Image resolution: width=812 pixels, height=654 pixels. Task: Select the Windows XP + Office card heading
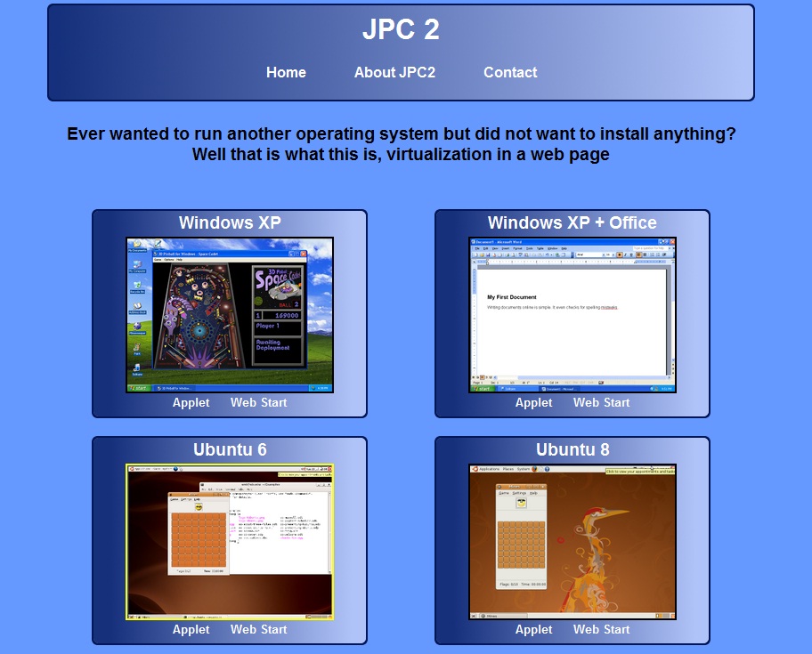(x=572, y=222)
